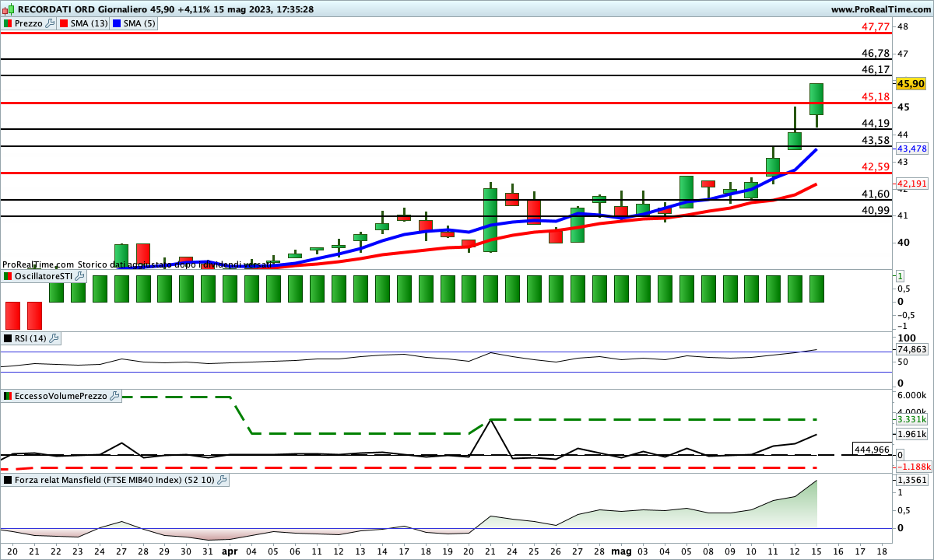
Task: Click the blue SMA value 43,478
Action: click(x=911, y=149)
